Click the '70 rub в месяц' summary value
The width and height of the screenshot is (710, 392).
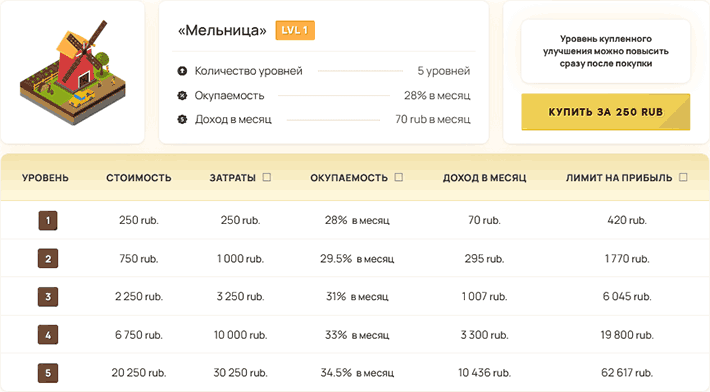point(433,120)
